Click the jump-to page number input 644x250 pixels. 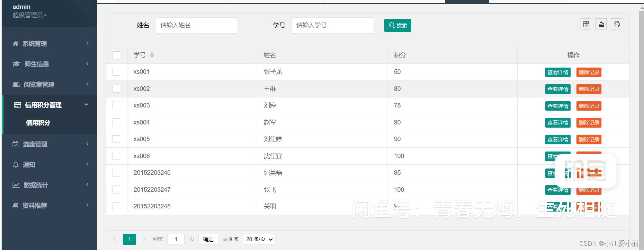176,239
